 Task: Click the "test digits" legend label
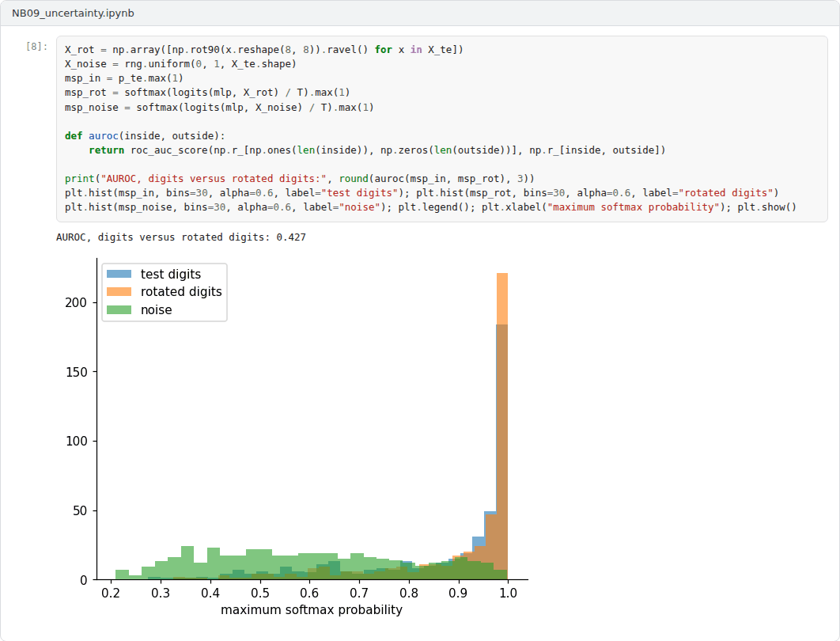(170, 274)
